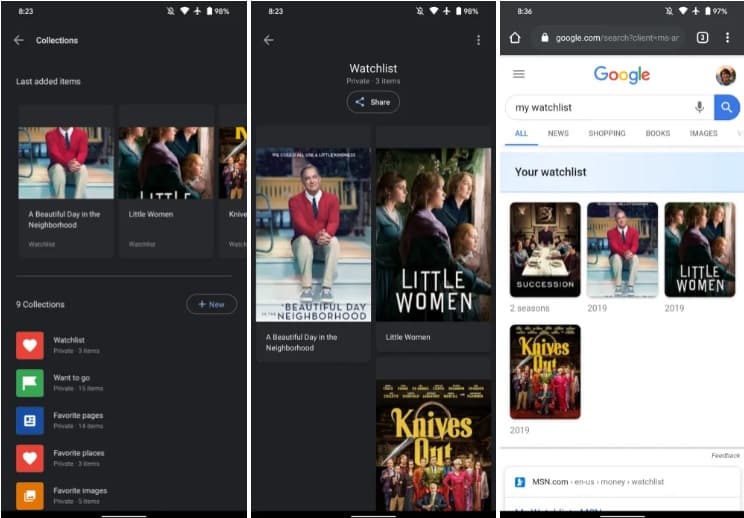
Task: Tap the Google account profile picture
Action: click(x=725, y=75)
